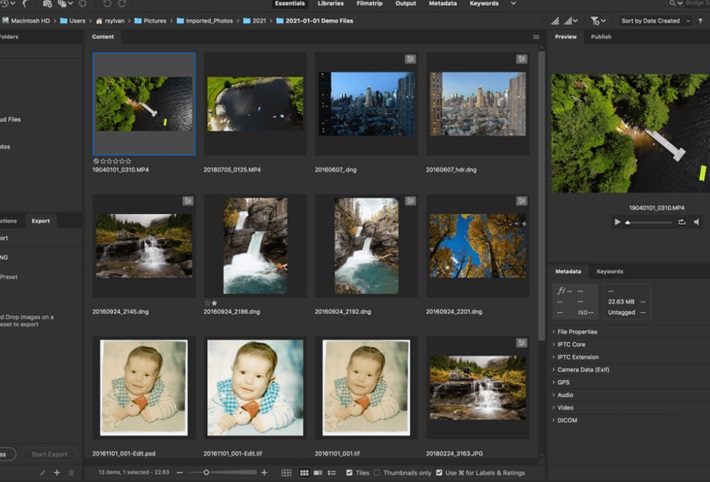Toggle loop on the video preview
710x482 pixels.
pos(681,222)
